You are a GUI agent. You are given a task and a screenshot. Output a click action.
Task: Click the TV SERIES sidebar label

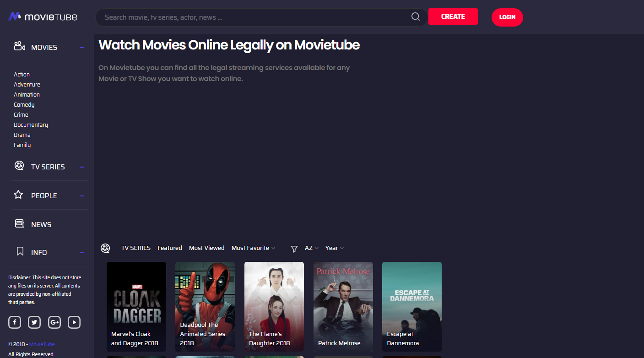(48, 167)
